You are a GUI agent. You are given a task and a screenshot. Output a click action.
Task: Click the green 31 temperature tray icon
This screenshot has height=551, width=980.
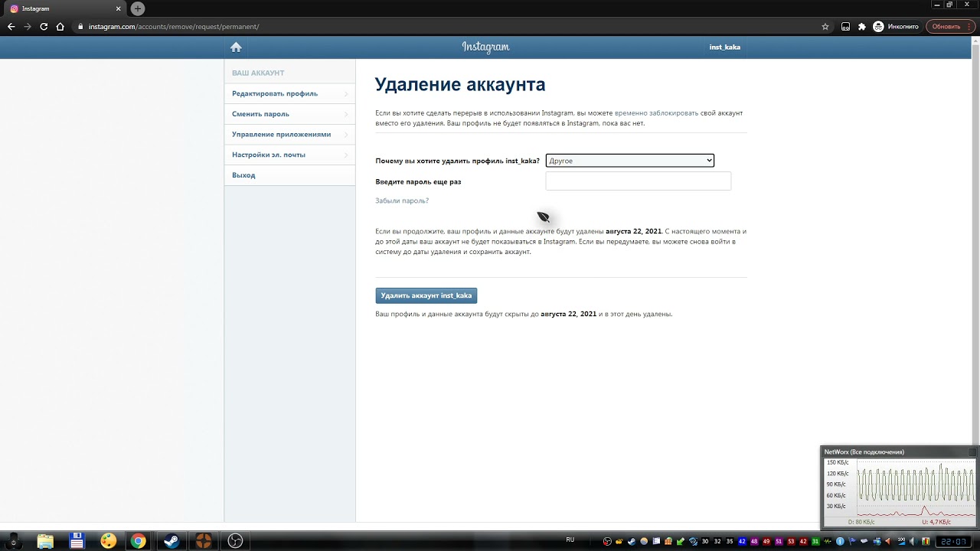point(815,542)
